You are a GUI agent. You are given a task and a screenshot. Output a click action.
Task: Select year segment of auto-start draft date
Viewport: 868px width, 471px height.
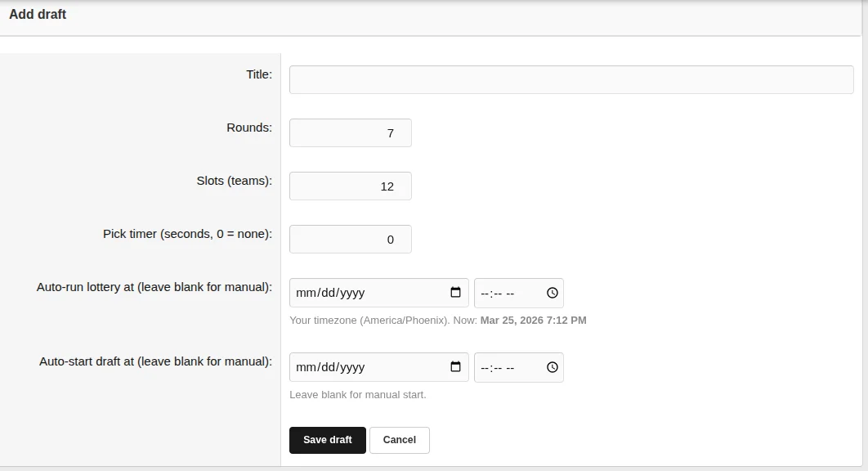coord(351,367)
